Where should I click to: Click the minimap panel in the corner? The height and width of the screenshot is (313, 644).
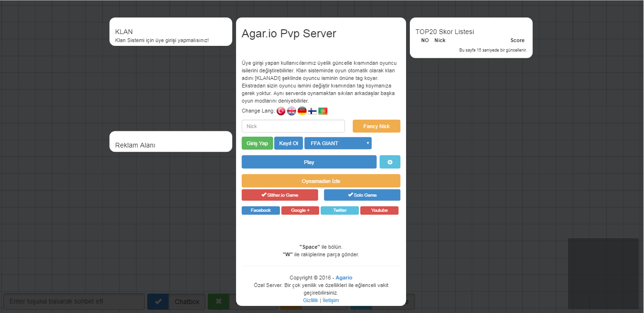[603, 274]
